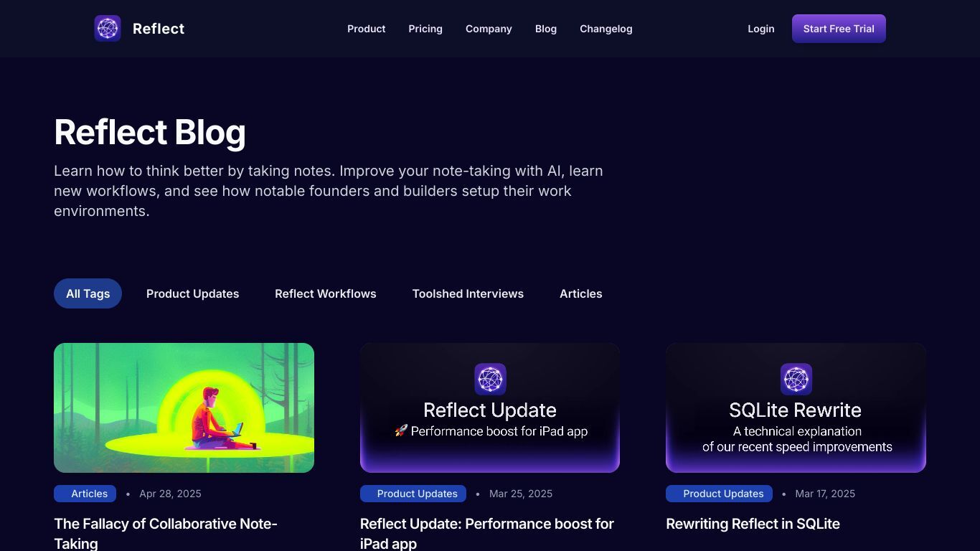Open the Company menu item
Image resolution: width=980 pixels, height=551 pixels.
tap(489, 29)
